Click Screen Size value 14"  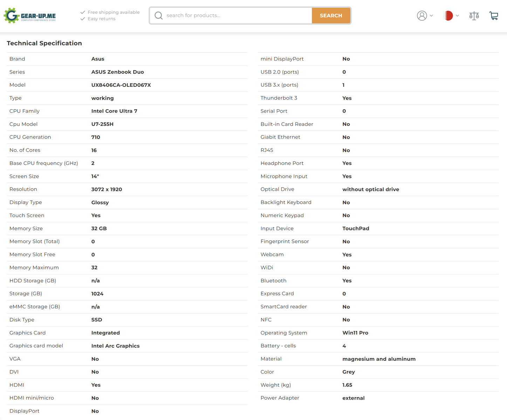pyautogui.click(x=95, y=176)
